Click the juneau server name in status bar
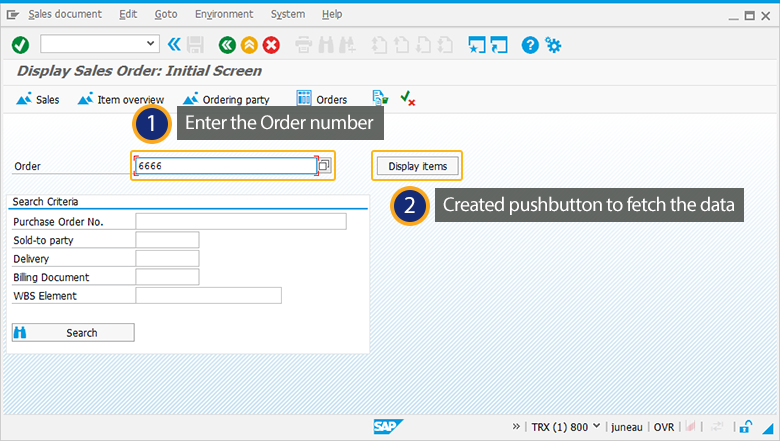780x441 pixels. point(626,427)
